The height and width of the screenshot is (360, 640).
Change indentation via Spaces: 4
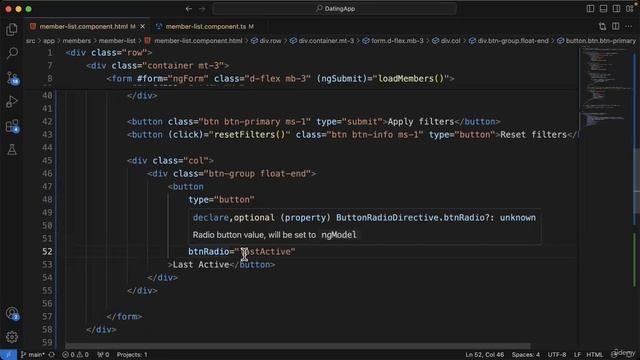(x=526, y=354)
